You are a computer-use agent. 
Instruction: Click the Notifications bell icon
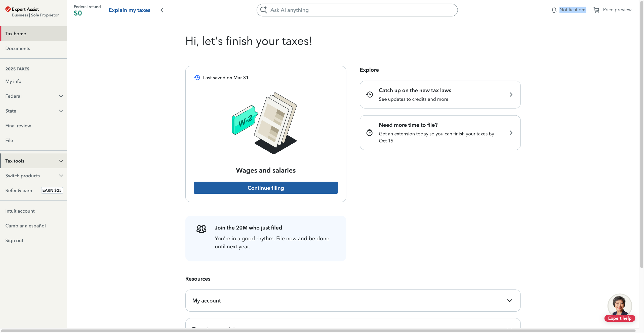point(554,10)
